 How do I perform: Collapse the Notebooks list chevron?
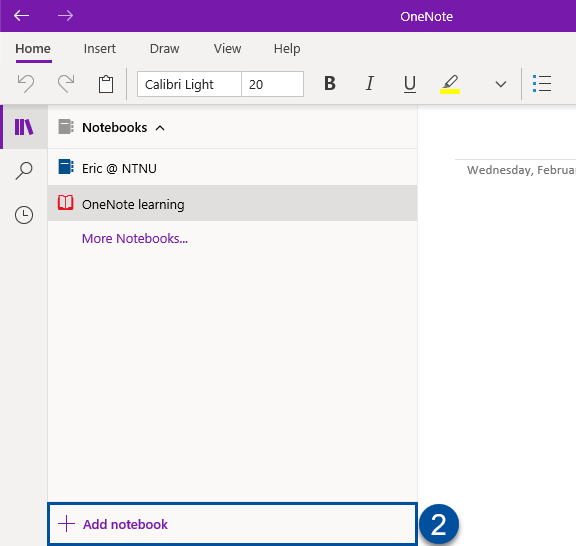coord(160,128)
